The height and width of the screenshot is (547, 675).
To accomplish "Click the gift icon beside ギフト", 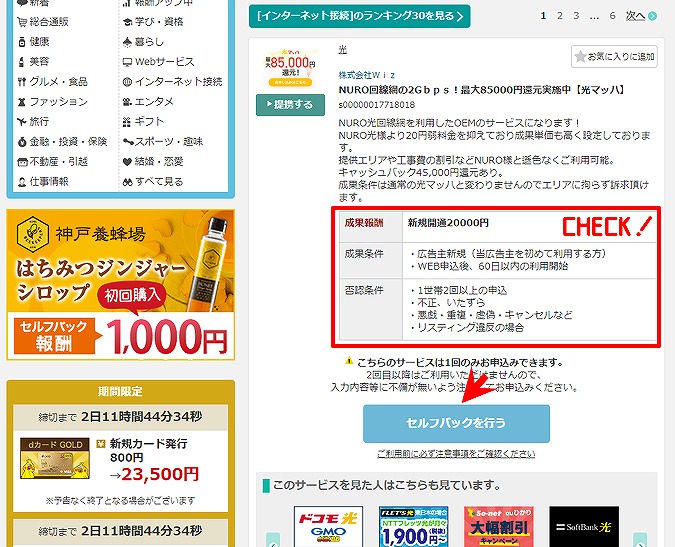I will tap(127, 122).
